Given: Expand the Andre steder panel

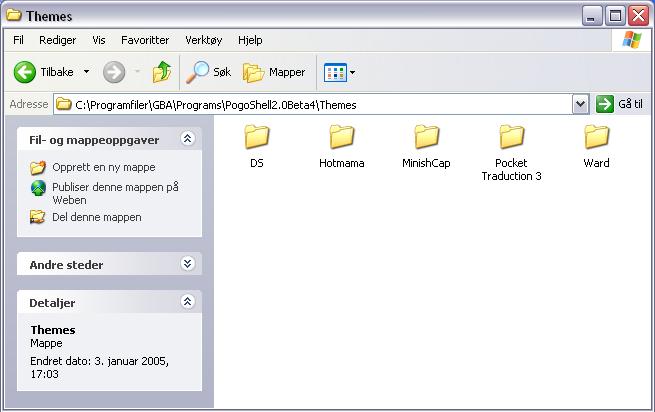Looking at the screenshot, I should [x=188, y=263].
